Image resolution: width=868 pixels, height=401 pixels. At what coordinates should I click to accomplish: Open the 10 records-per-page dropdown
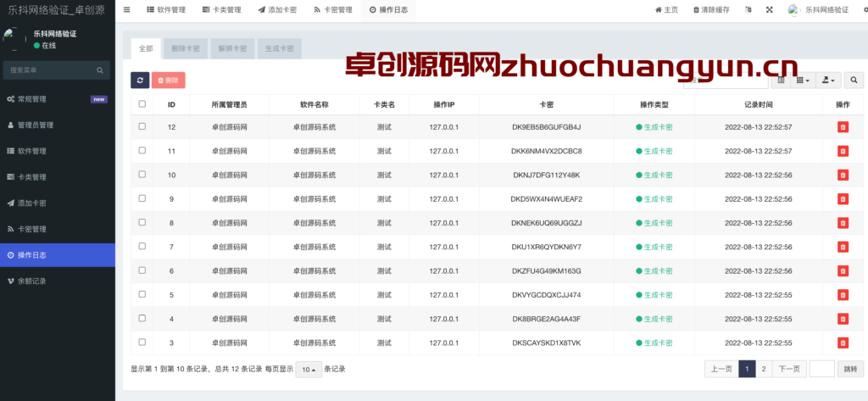(309, 370)
